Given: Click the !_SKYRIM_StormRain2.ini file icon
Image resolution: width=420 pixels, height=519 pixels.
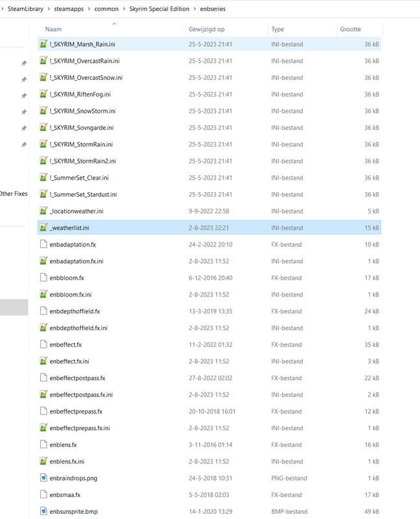Looking at the screenshot, I should pos(43,160).
